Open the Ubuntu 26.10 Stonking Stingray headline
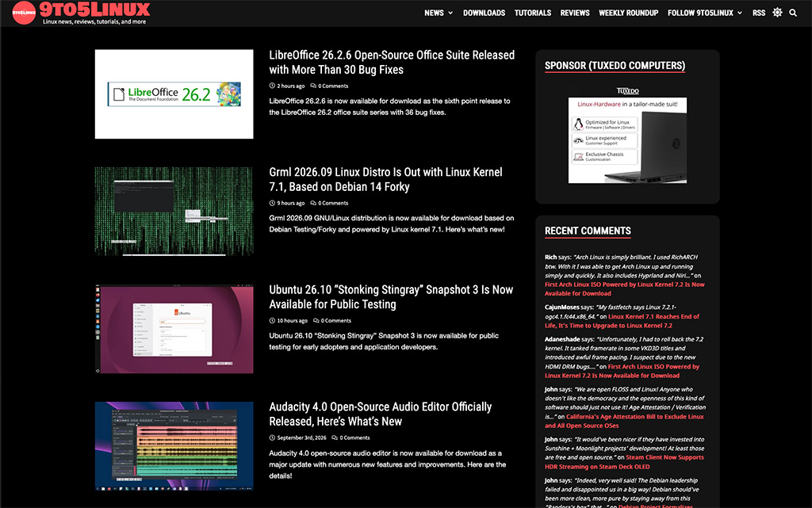This screenshot has width=812, height=508. click(x=391, y=297)
